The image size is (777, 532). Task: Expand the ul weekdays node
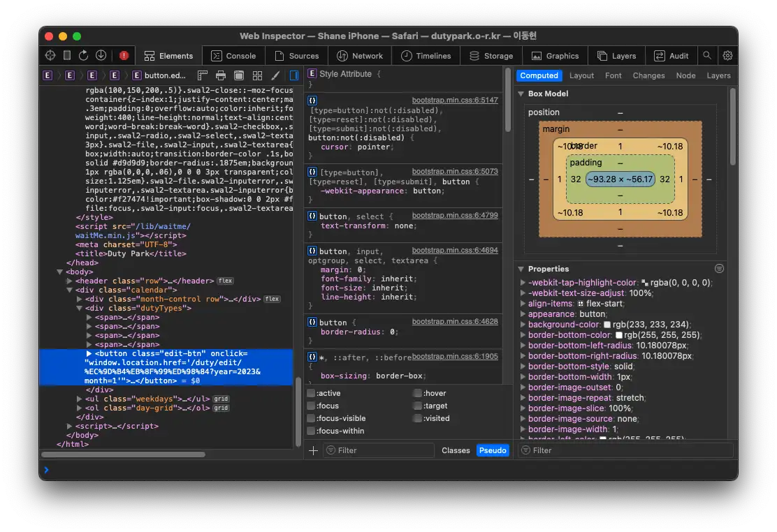click(x=79, y=399)
